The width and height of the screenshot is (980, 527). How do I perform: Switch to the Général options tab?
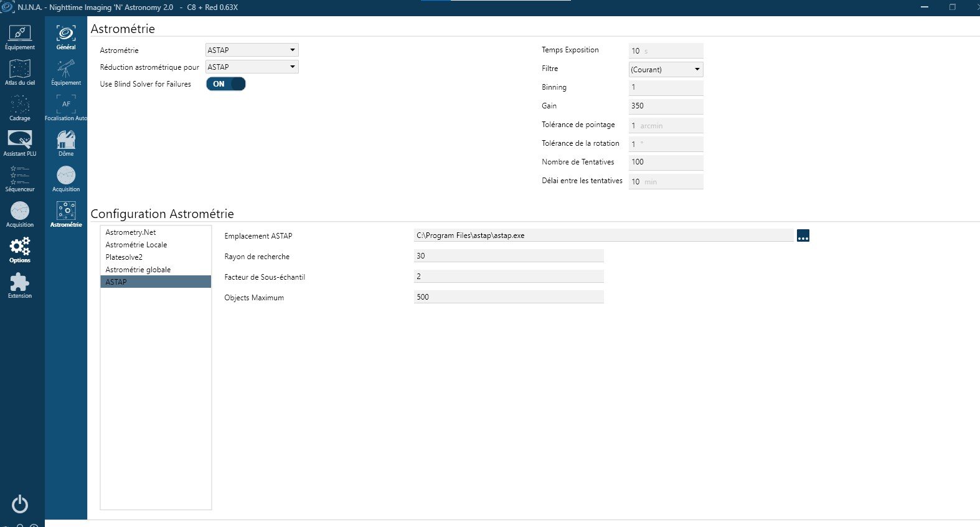click(66, 37)
